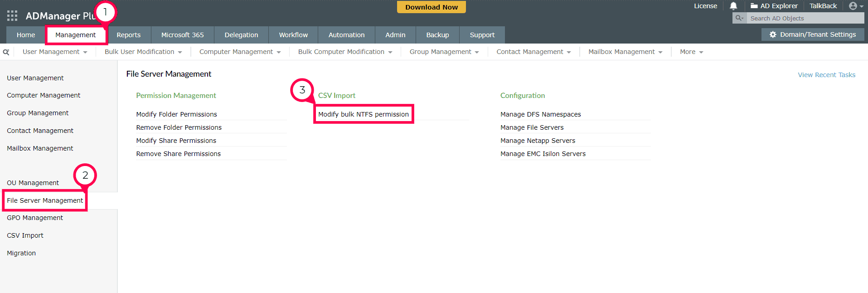Open Manage Netapp Servers
The image size is (868, 293).
[x=538, y=141]
